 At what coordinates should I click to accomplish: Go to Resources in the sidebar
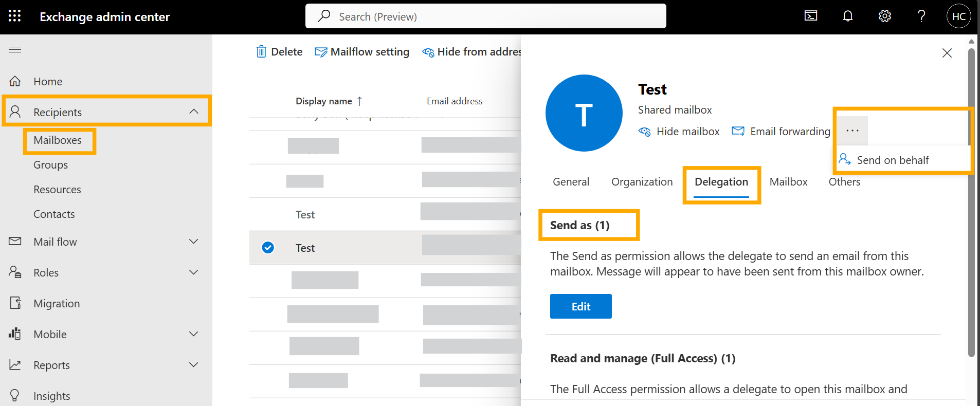tap(57, 190)
